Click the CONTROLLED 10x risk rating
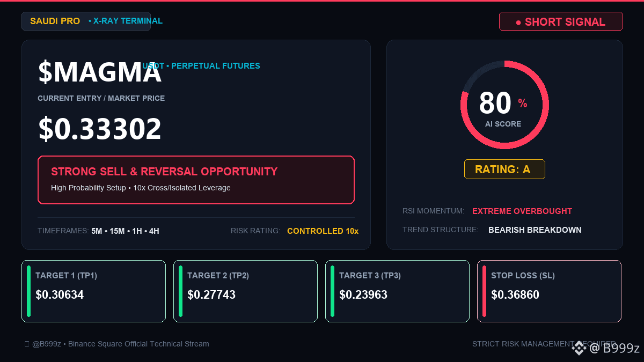The height and width of the screenshot is (362, 644). pyautogui.click(x=323, y=231)
